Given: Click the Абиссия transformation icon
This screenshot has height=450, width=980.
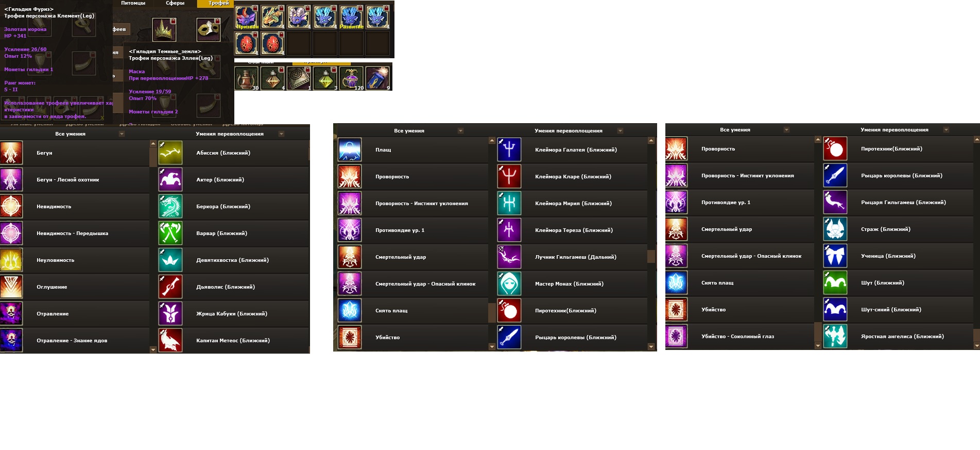Looking at the screenshot, I should [170, 153].
